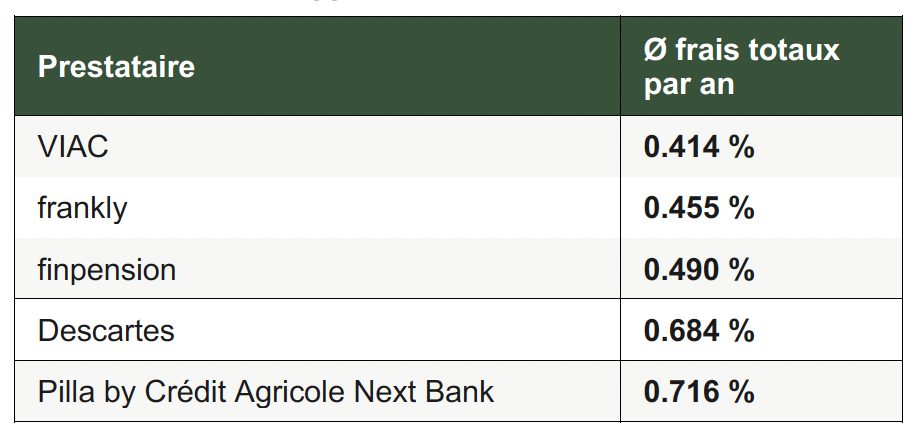Click the 0.716 % fee value
Screen dimensions: 920x436
click(699, 391)
